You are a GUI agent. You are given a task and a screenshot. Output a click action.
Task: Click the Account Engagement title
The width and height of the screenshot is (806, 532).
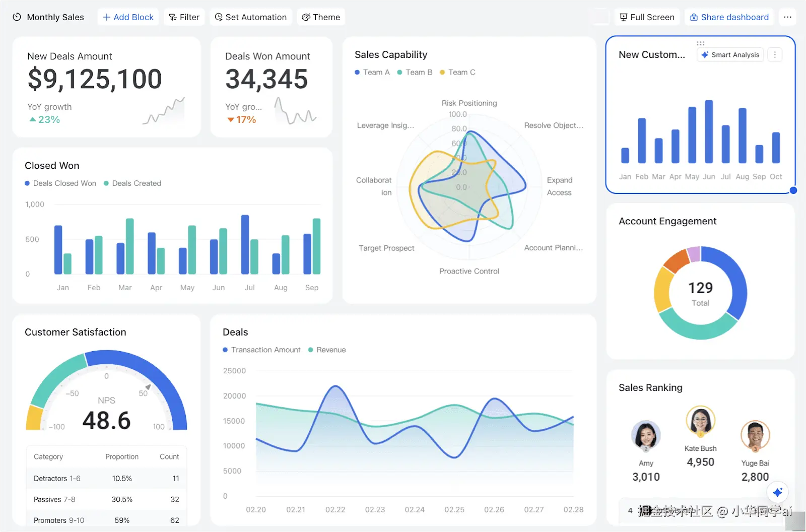click(667, 221)
